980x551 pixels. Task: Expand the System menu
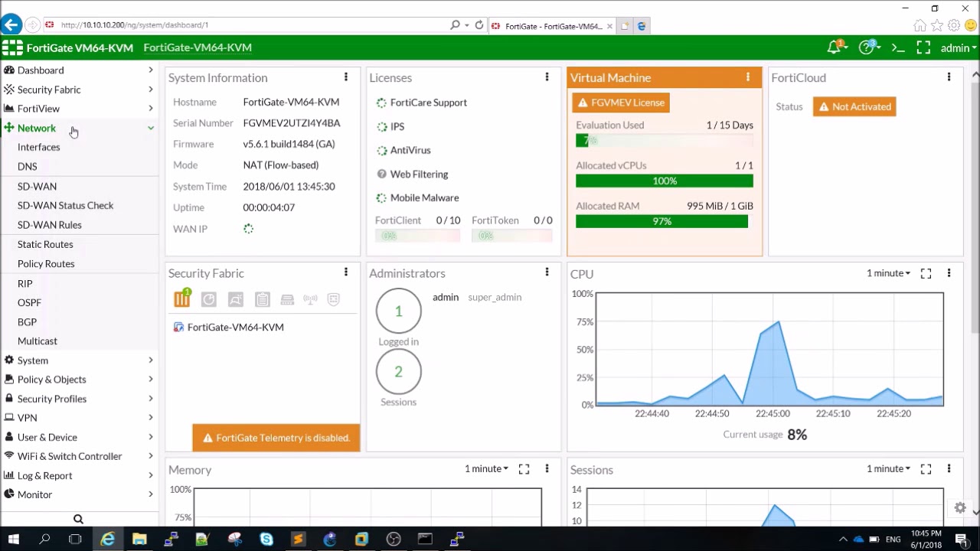click(x=80, y=360)
